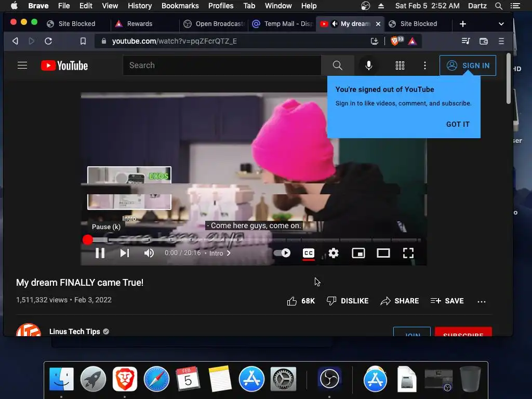
Task: Open the YouTube apps grid
Action: tap(400, 65)
